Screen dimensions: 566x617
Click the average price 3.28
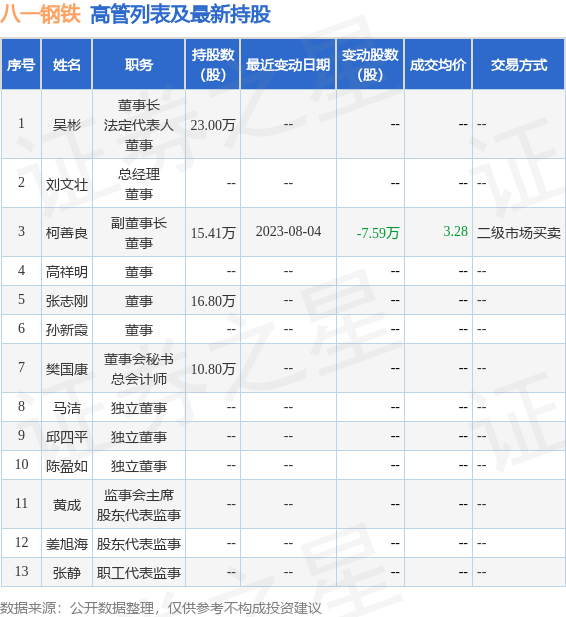[455, 231]
